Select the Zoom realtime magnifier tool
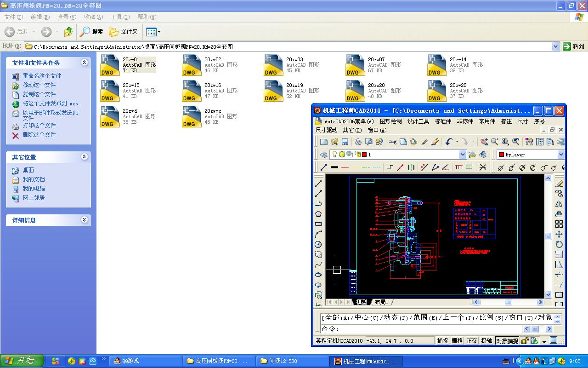This screenshot has width=588, height=368. click(495, 142)
